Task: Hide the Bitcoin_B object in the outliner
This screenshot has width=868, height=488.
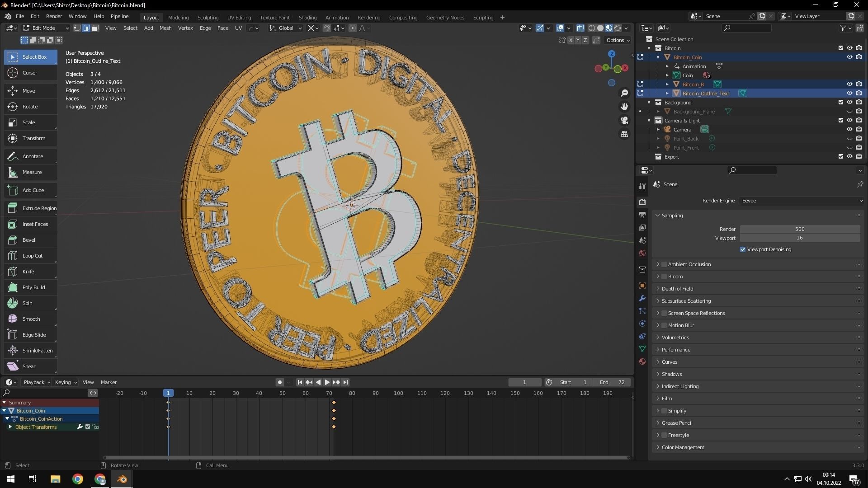Action: (849, 84)
